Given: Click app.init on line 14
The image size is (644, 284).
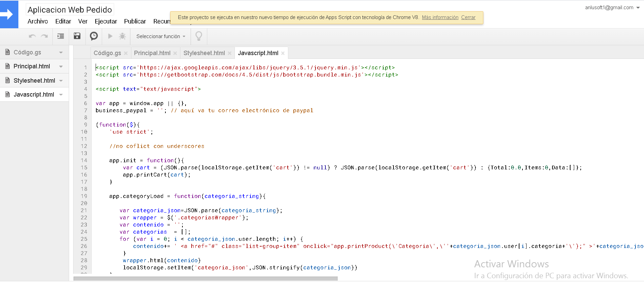Looking at the screenshot, I should coord(123,161).
